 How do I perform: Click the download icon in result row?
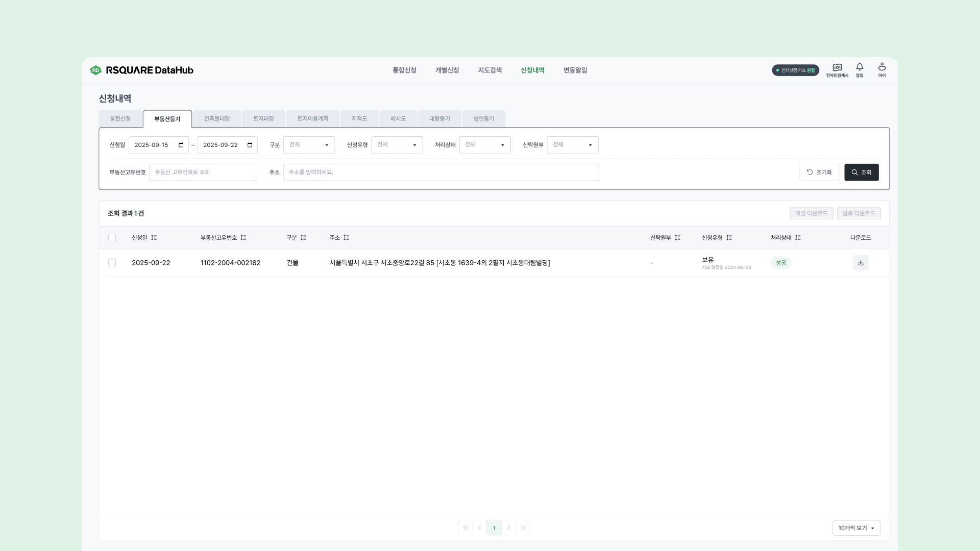(861, 263)
